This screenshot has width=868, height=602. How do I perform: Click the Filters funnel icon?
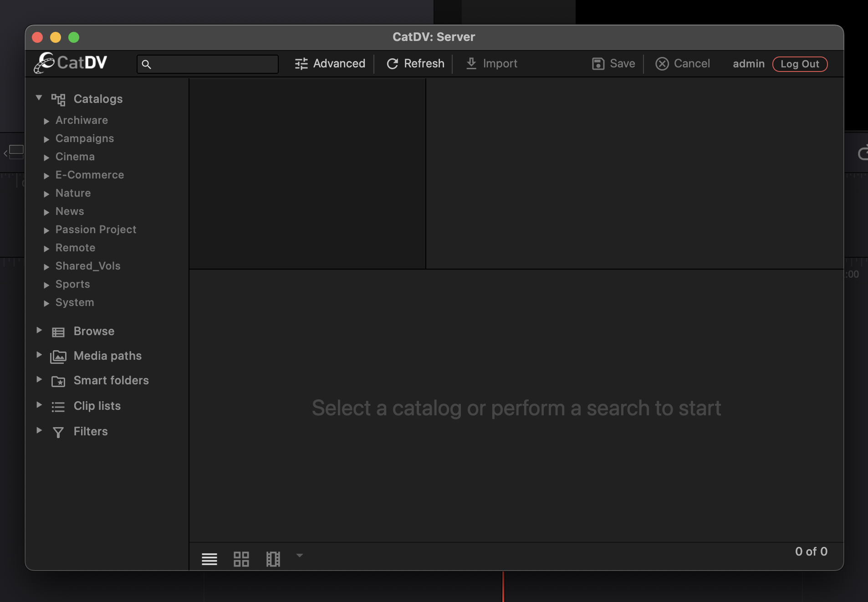tap(58, 432)
